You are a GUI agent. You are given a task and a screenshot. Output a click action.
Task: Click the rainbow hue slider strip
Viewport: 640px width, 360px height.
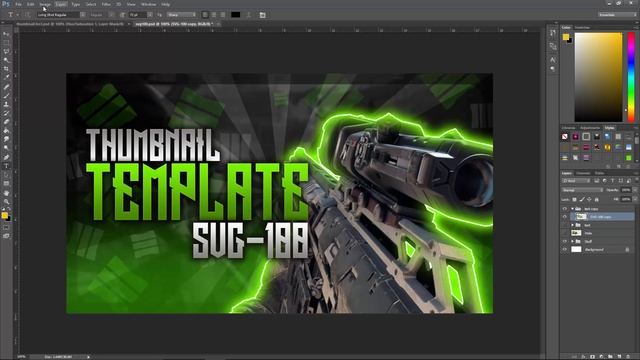(x=631, y=77)
